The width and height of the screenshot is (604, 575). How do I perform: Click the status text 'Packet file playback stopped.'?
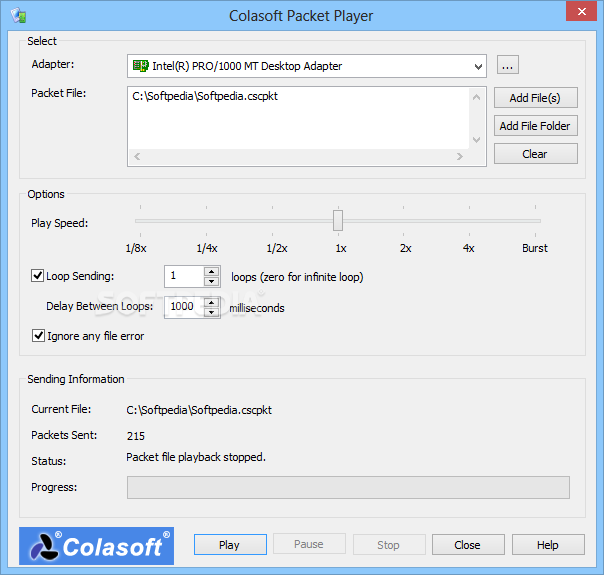pos(196,457)
